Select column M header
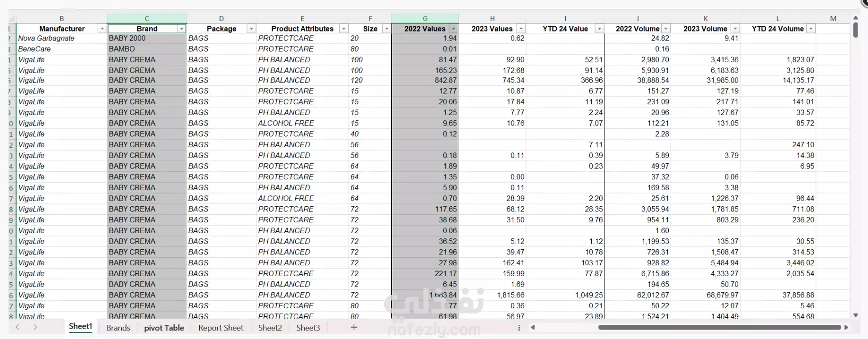This screenshot has width=868, height=339. 833,18
